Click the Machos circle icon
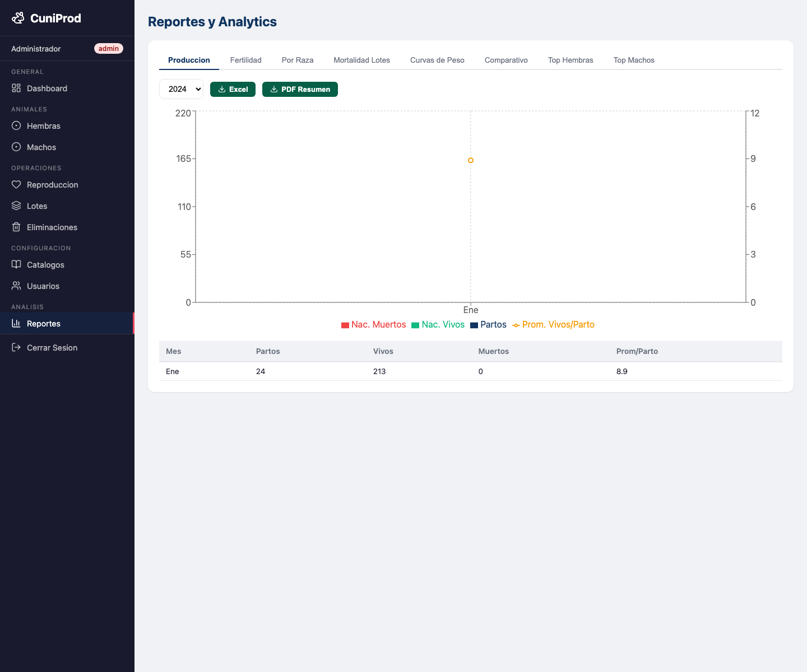 coord(16,147)
